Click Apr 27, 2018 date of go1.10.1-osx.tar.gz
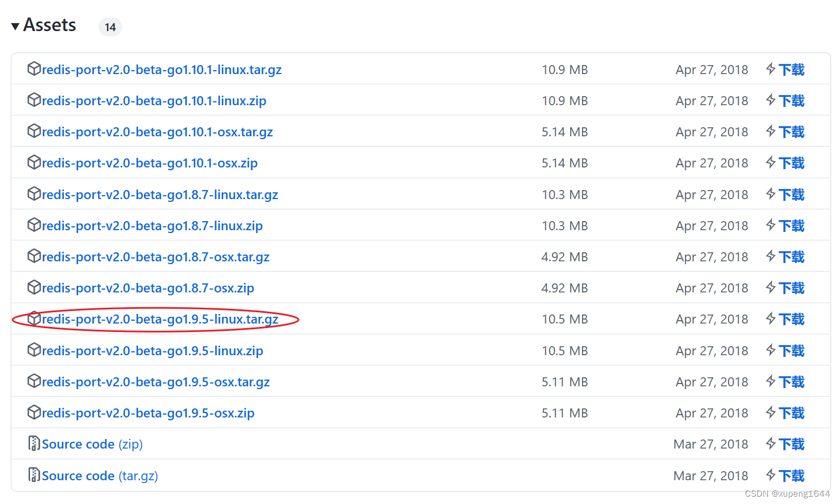This screenshot has width=839, height=504. [x=712, y=132]
